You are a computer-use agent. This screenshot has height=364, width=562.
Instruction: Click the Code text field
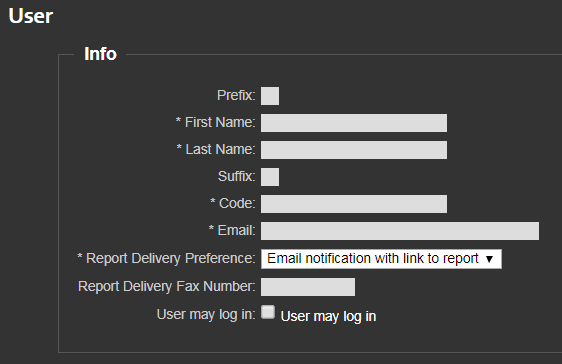(x=354, y=204)
